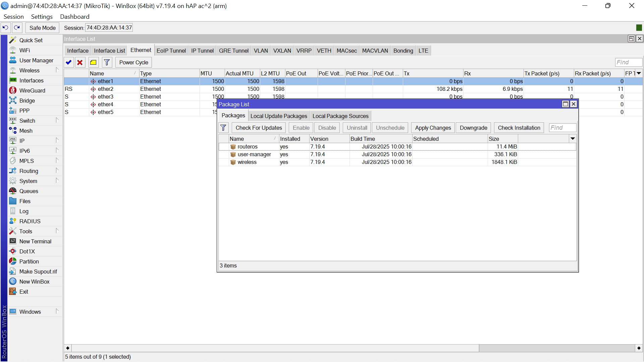The height and width of the screenshot is (362, 644).
Task: Click the Undo arrow icon
Action: [x=5, y=27]
